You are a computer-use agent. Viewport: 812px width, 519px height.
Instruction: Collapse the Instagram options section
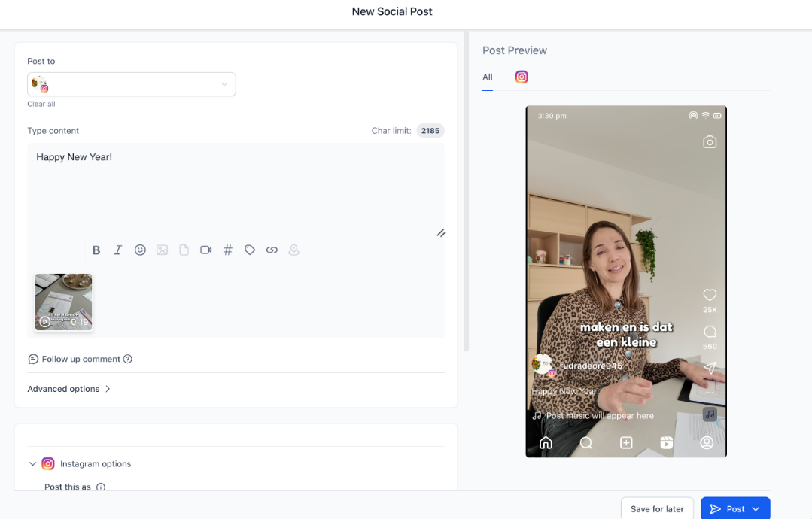point(32,463)
